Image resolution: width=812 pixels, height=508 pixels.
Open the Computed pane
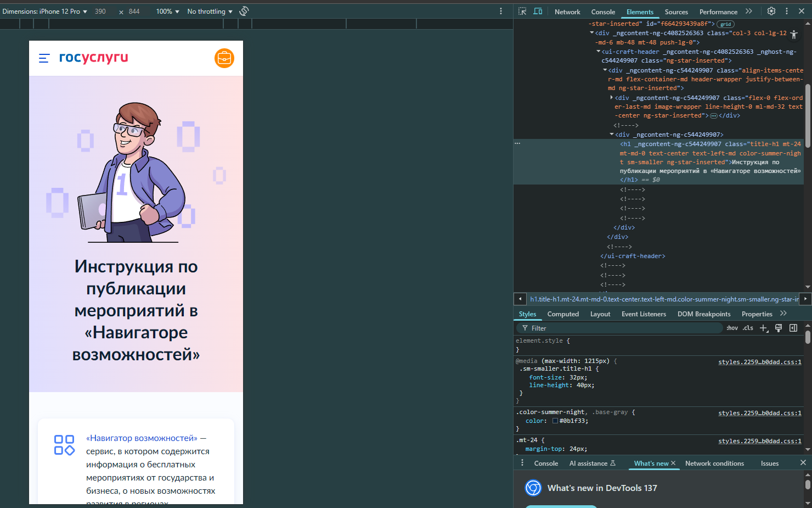tap(563, 314)
